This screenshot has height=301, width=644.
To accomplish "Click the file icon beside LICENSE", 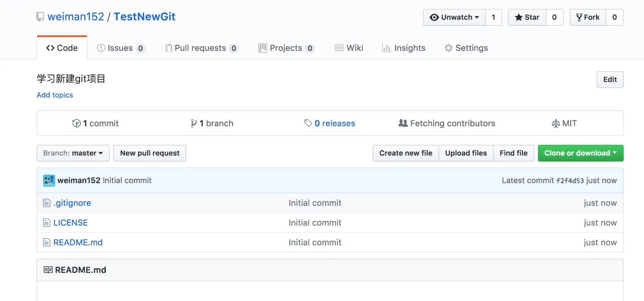I will [x=46, y=223].
